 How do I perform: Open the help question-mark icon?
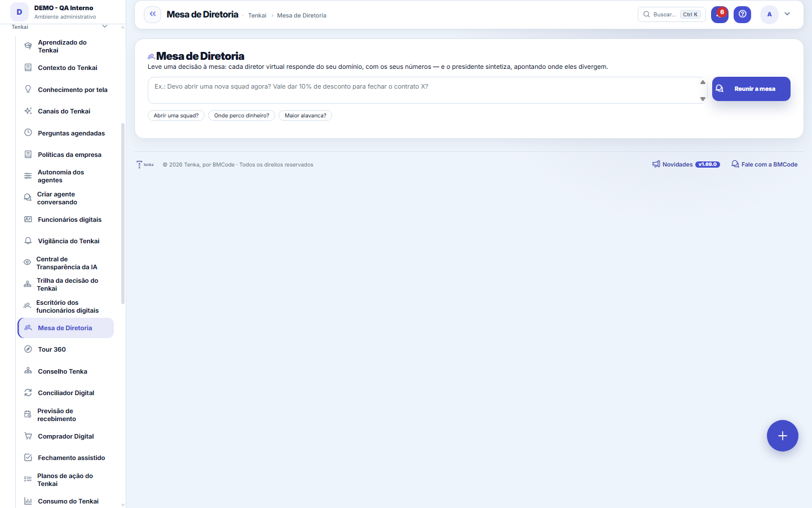(x=742, y=14)
